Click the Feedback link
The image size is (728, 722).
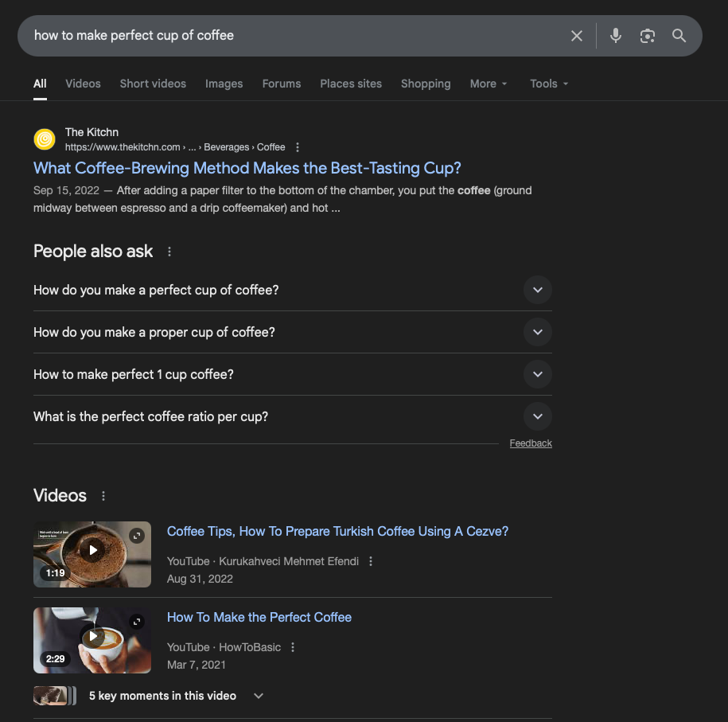click(x=531, y=443)
